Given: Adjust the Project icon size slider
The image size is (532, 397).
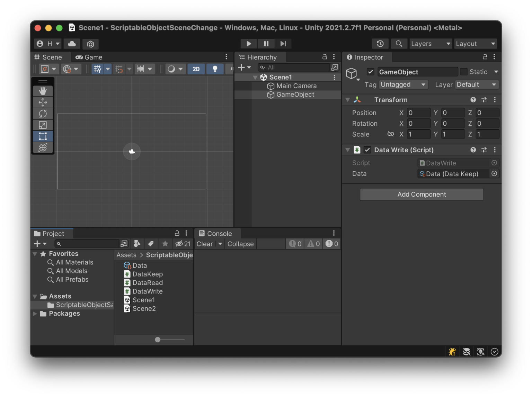Looking at the screenshot, I should point(158,340).
